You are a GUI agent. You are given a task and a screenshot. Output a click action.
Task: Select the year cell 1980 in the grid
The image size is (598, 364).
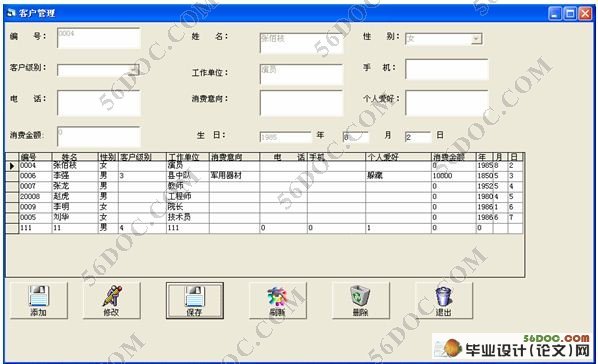click(x=485, y=196)
